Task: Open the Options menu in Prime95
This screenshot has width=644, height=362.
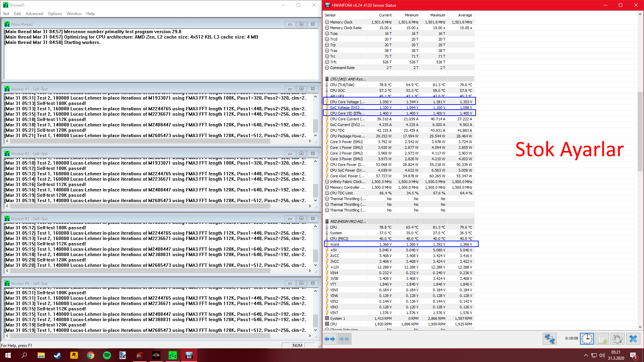Action: point(55,14)
